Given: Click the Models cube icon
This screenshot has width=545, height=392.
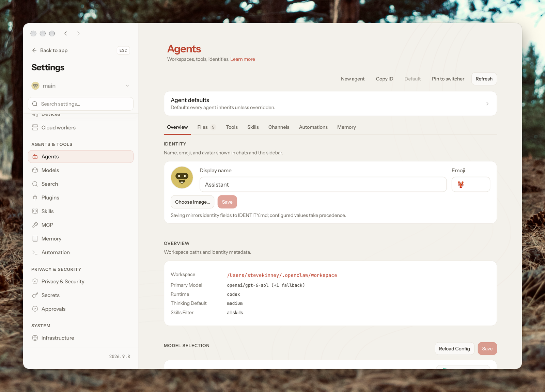Looking at the screenshot, I should point(35,170).
